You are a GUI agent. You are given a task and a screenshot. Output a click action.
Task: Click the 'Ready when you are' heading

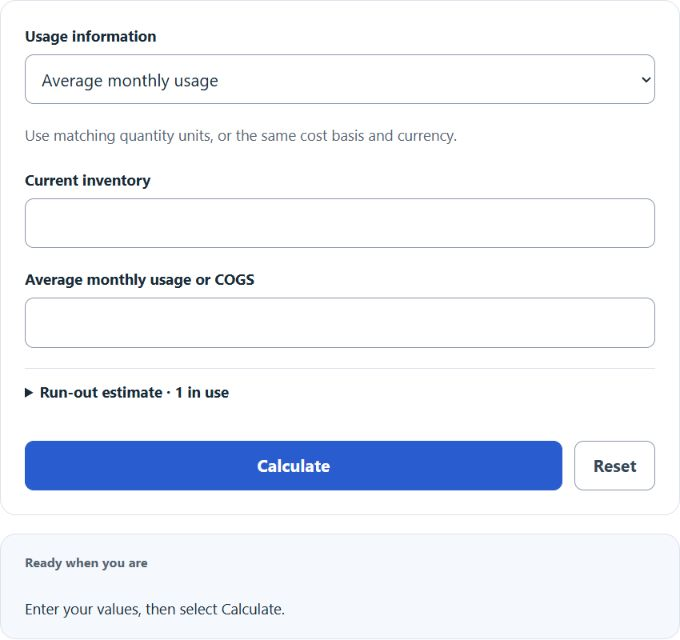[x=86, y=563]
